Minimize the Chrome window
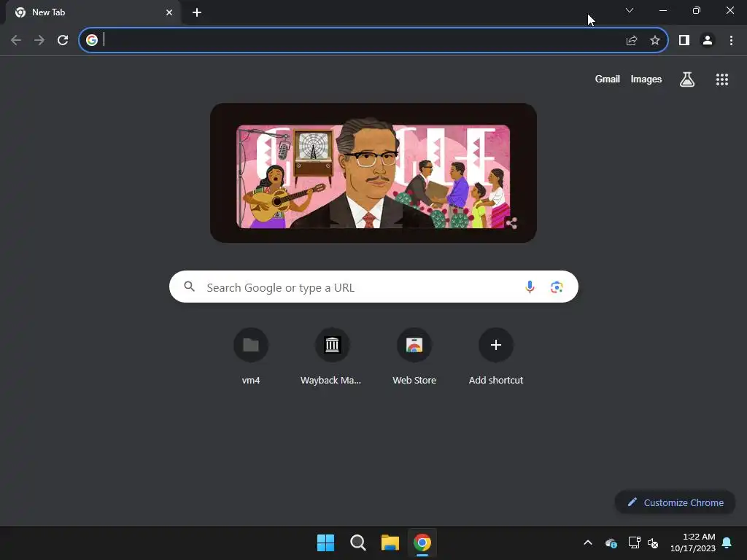 point(662,10)
